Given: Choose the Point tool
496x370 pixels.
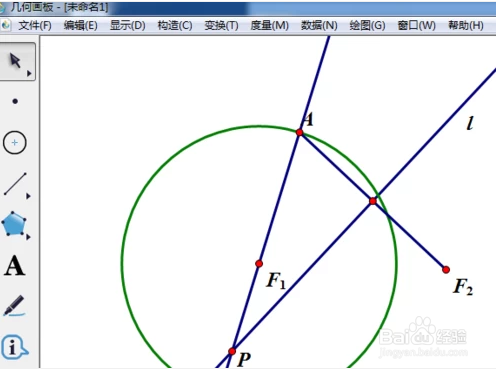Looking at the screenshot, I should [x=15, y=101].
